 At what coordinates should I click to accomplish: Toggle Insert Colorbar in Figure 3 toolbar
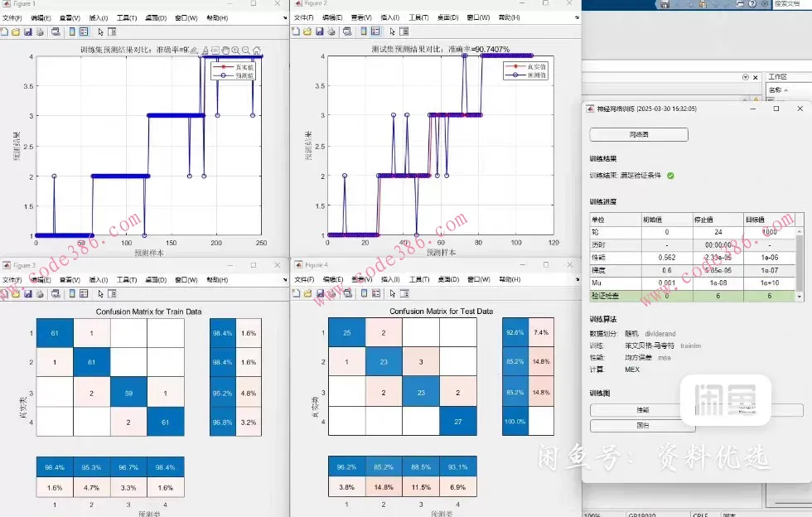click(72, 294)
